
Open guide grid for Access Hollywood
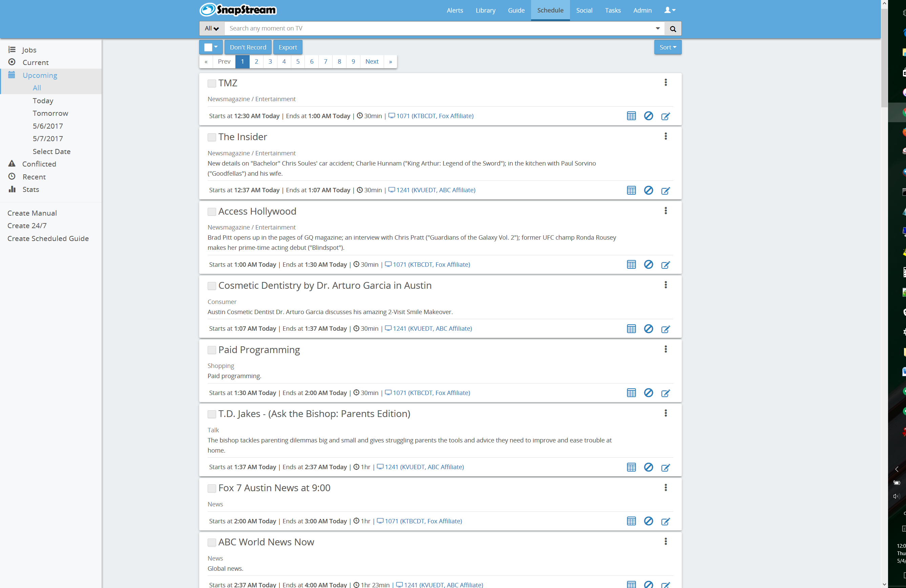tap(631, 264)
